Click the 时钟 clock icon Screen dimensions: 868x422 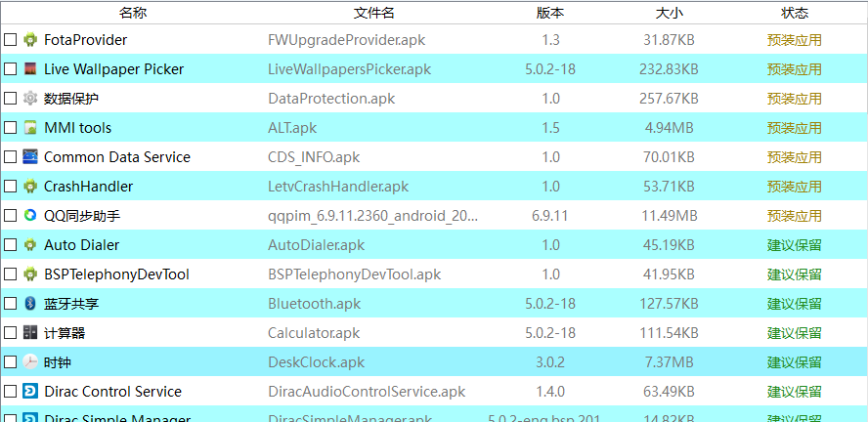pos(30,362)
